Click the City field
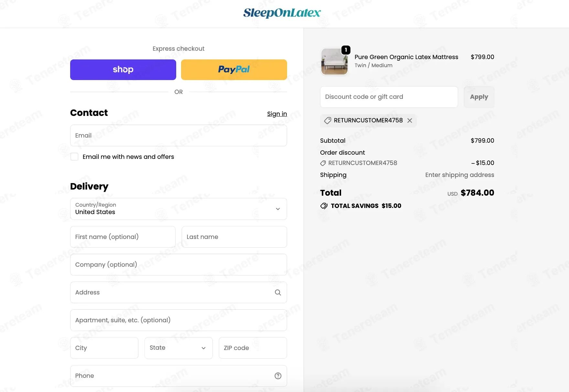 click(104, 348)
